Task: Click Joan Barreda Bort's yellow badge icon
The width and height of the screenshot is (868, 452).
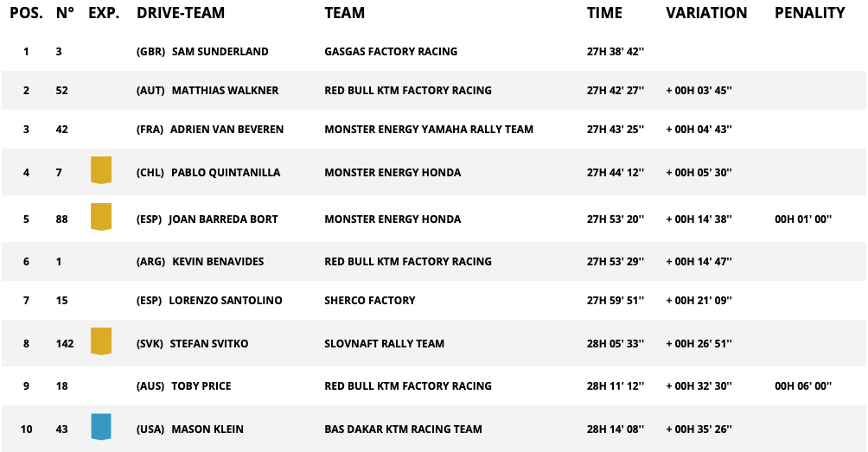Action: (101, 217)
